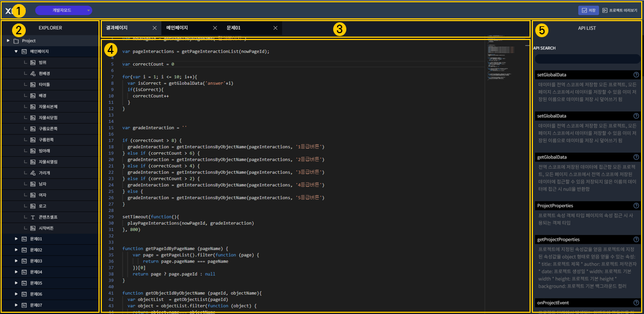Expand the 문제01 page tree node

(x=16, y=239)
